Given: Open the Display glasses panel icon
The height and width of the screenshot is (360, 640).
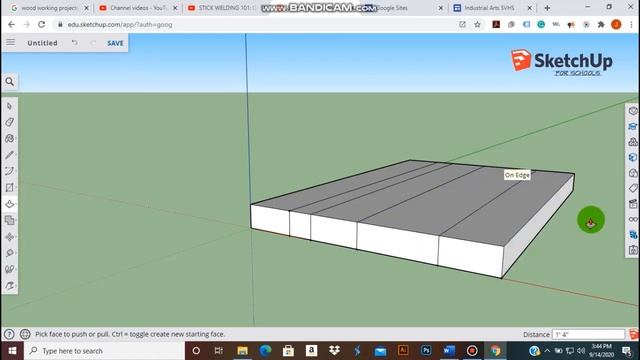Looking at the screenshot, I should (x=633, y=219).
